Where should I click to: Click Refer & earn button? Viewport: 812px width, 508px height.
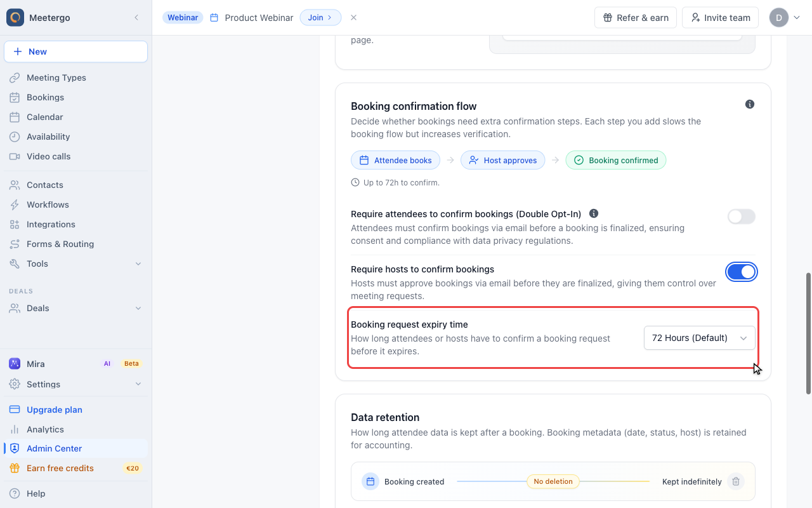pos(636,18)
